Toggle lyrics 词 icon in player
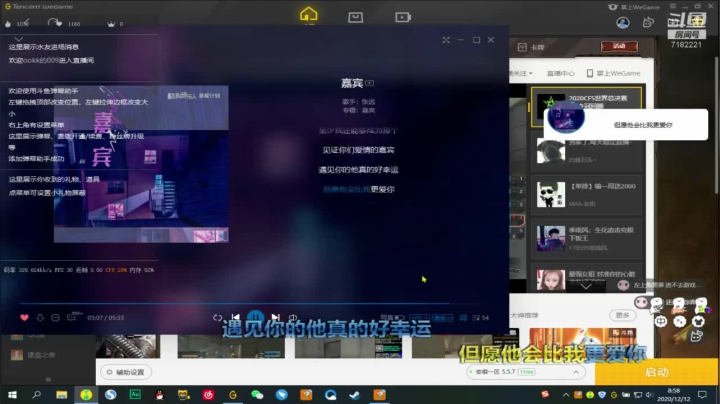 463,317
